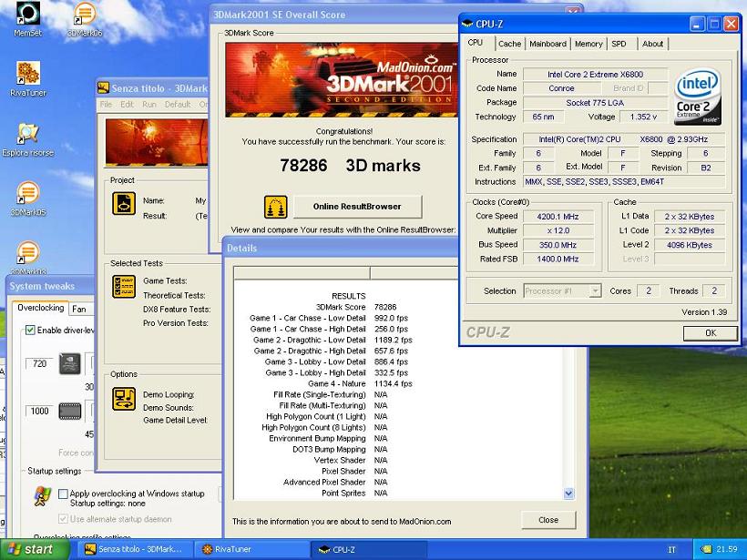Open the Default menu in 3DMark window
Screen dimensions: 747x560
[x=178, y=105]
